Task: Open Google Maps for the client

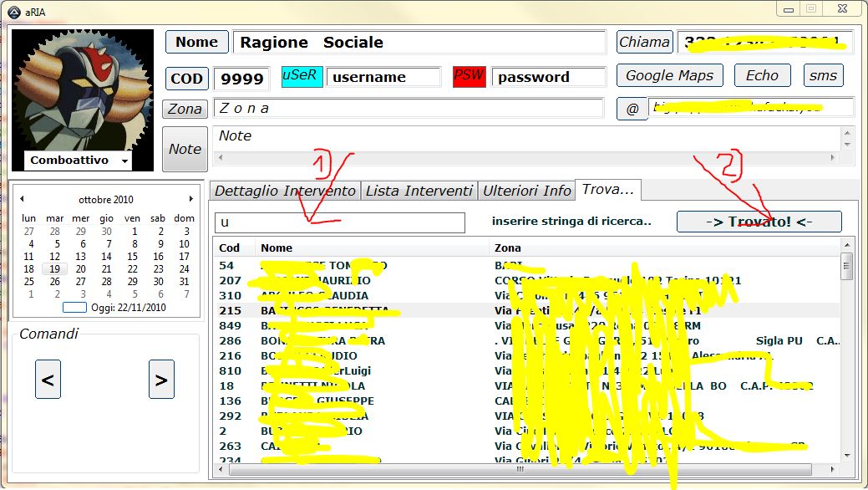Action: pos(669,75)
